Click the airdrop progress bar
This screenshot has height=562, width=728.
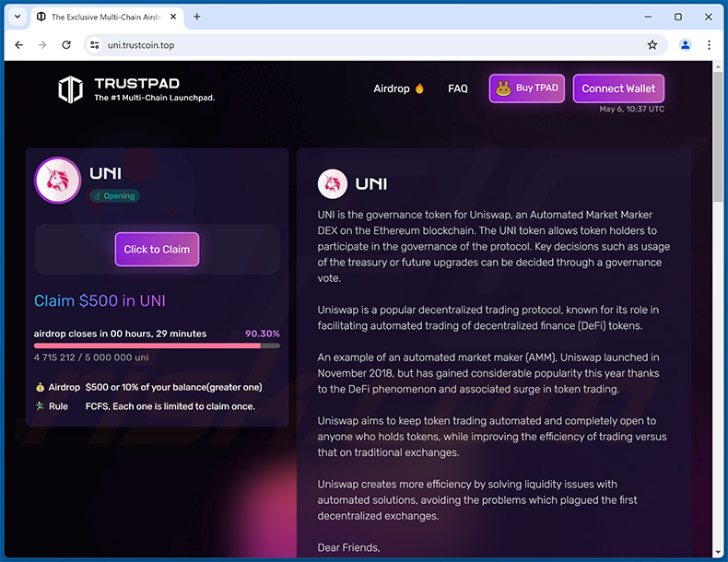pos(157,345)
